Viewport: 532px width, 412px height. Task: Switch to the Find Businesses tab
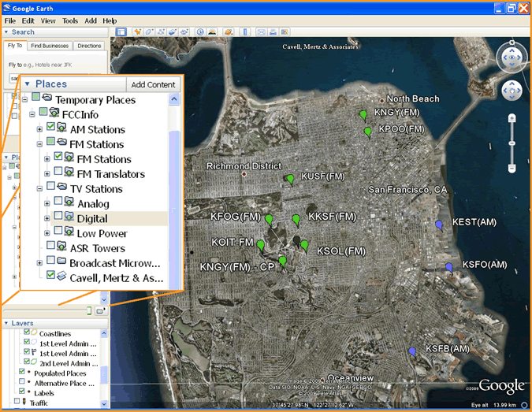point(50,46)
